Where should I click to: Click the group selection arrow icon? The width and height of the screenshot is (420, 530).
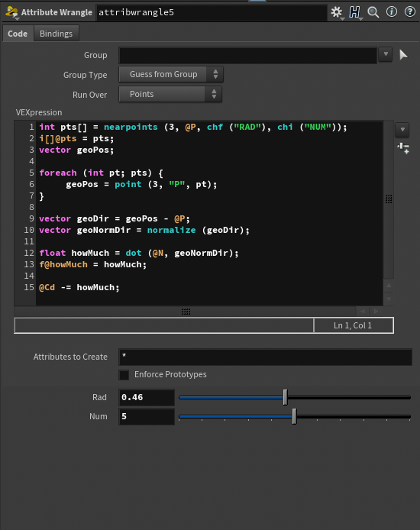pos(403,55)
